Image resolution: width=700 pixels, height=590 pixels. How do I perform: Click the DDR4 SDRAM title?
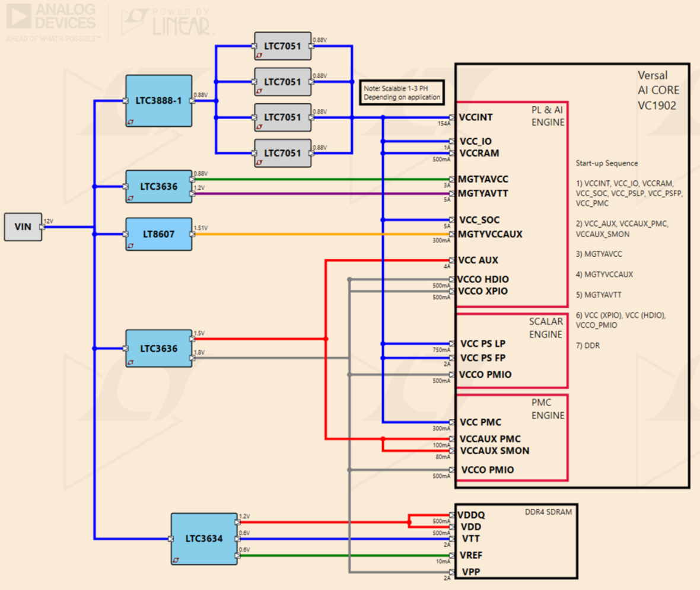tap(548, 512)
